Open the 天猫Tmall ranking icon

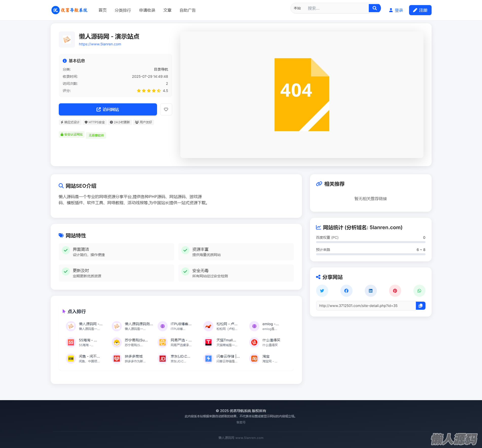[208, 342]
